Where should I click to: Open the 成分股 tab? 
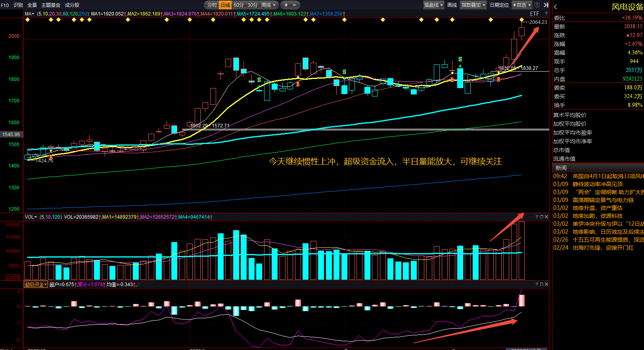click(x=72, y=5)
